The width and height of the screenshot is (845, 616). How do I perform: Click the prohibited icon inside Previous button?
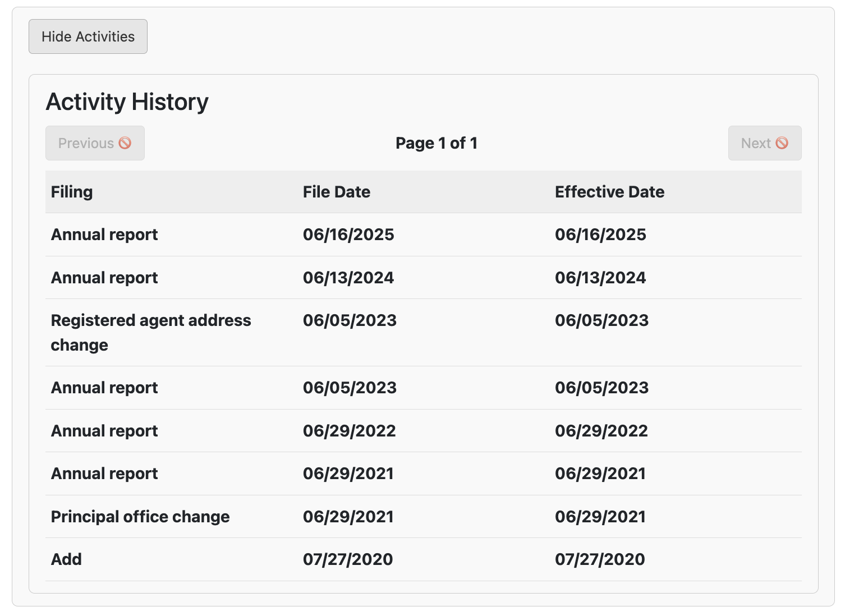[125, 143]
